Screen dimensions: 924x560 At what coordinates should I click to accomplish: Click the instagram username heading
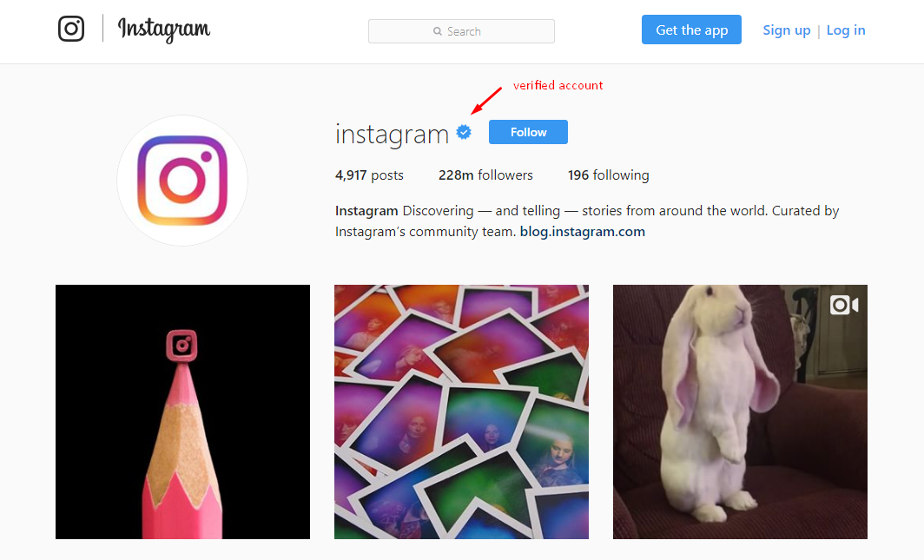pos(392,135)
